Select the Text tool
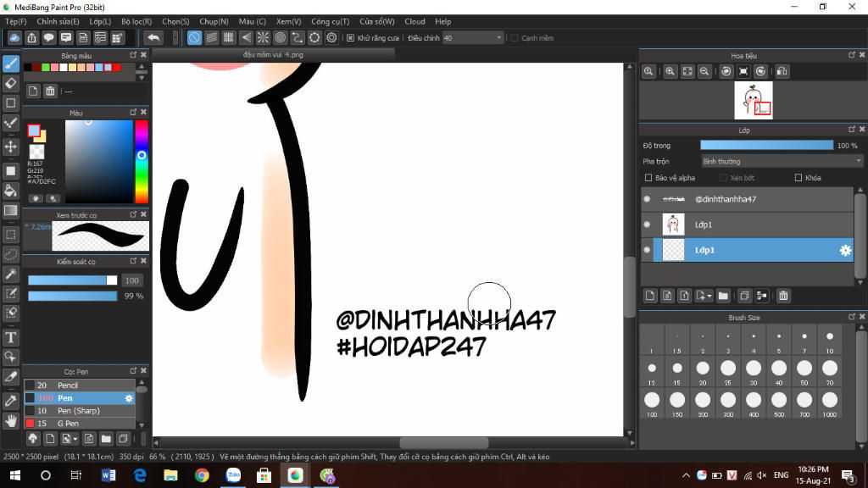The width and height of the screenshot is (868, 488). pos(11,337)
